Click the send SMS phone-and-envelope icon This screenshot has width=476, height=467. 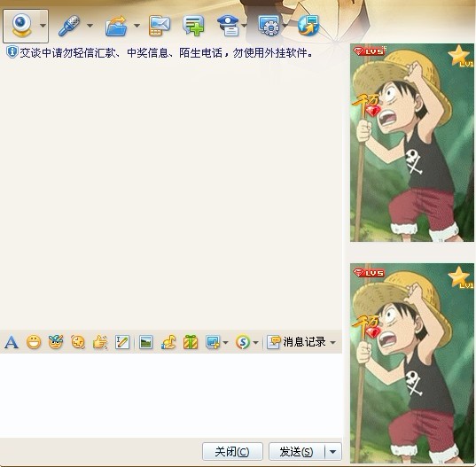[160, 26]
